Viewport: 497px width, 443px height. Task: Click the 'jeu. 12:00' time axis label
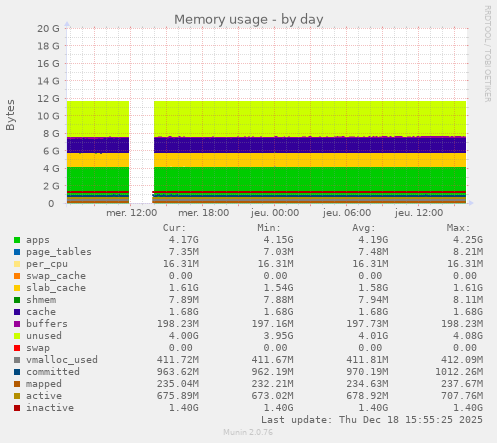(x=419, y=213)
